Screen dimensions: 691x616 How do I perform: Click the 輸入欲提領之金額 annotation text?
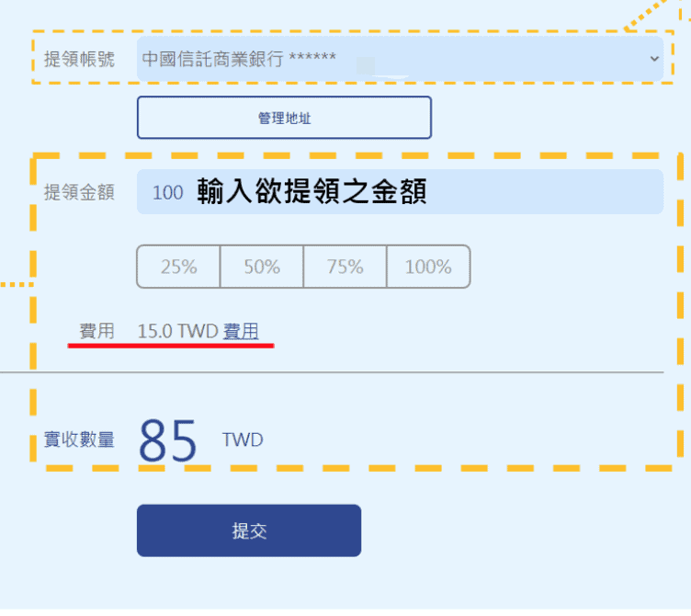tap(312, 192)
